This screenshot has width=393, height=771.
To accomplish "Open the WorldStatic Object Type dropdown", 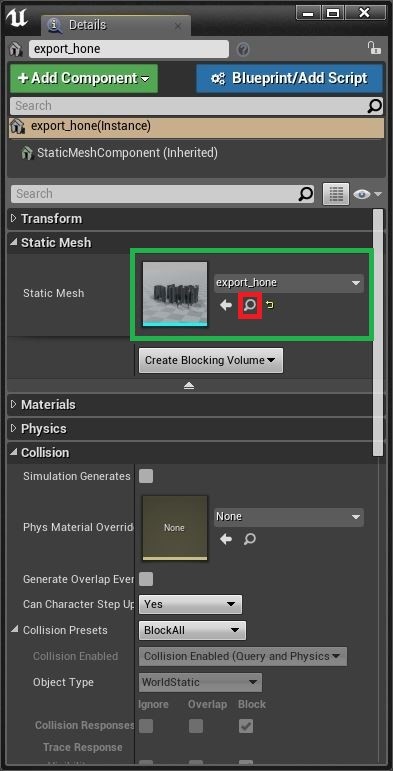I will [x=200, y=682].
